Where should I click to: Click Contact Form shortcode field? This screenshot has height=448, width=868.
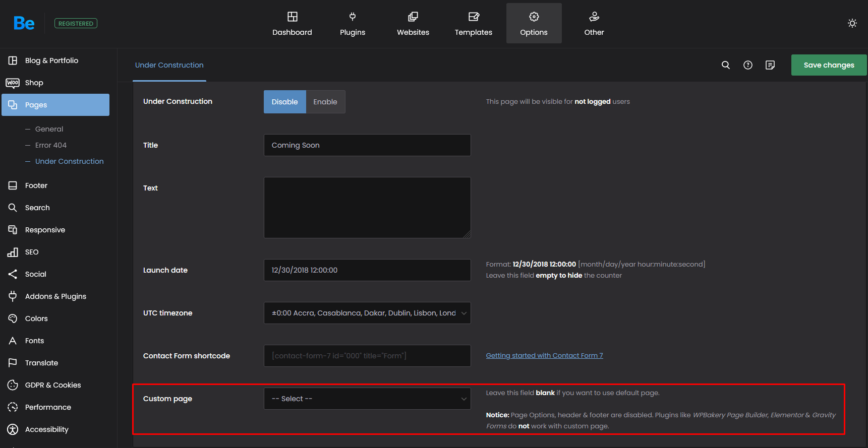(367, 356)
